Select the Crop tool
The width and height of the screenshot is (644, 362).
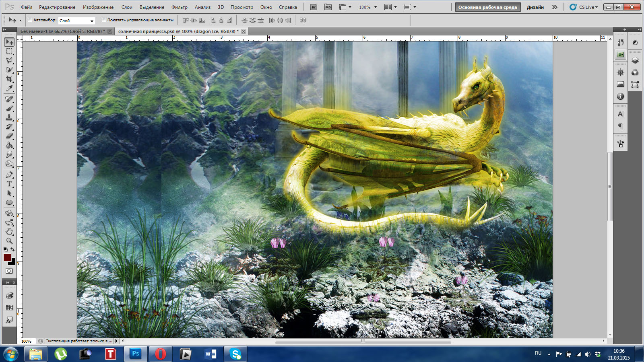pyautogui.click(x=9, y=79)
